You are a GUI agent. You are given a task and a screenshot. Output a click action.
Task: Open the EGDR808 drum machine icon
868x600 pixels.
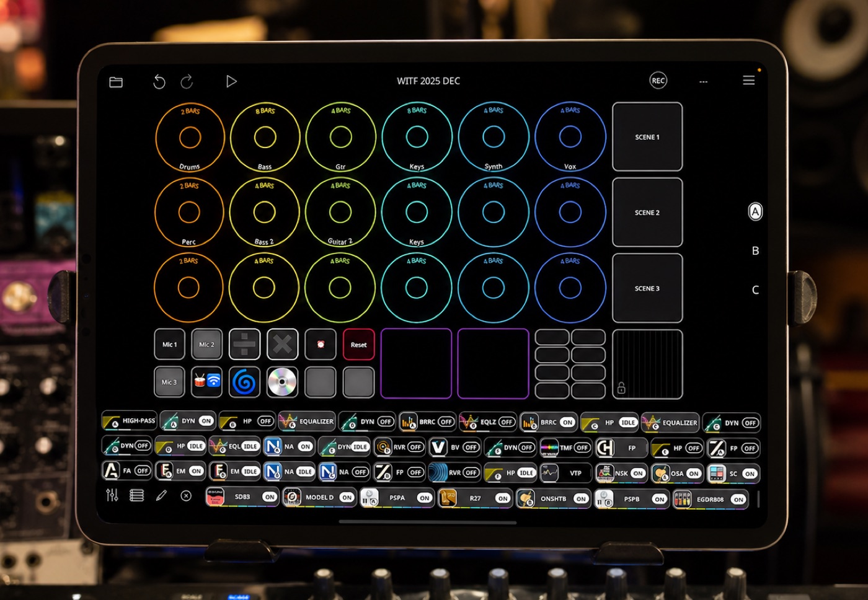683,499
